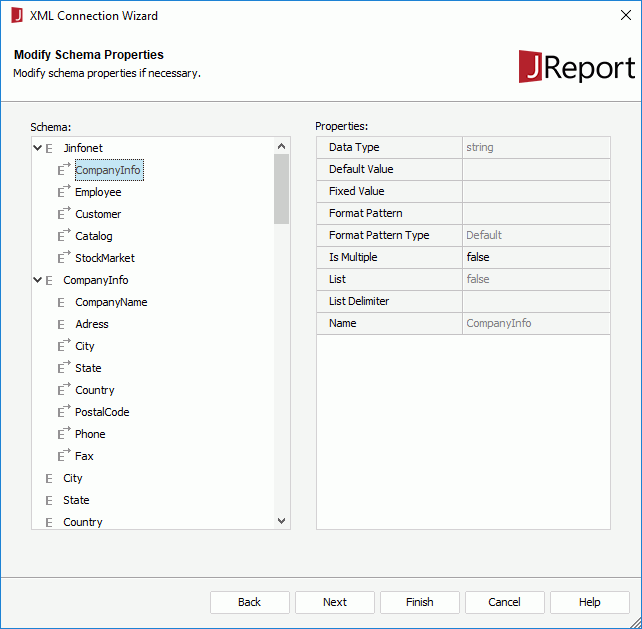Close the XML Connection Wizard window
Image resolution: width=642 pixels, height=629 pixels.
626,15
